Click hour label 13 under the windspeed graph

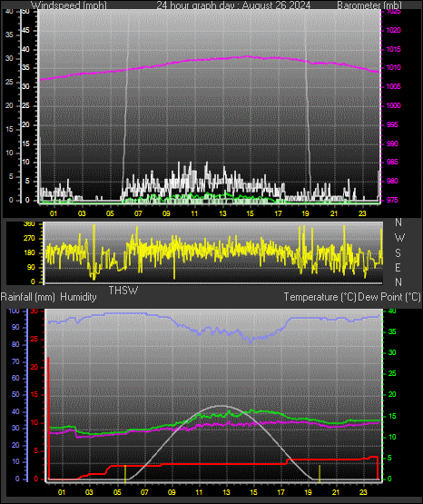(222, 213)
